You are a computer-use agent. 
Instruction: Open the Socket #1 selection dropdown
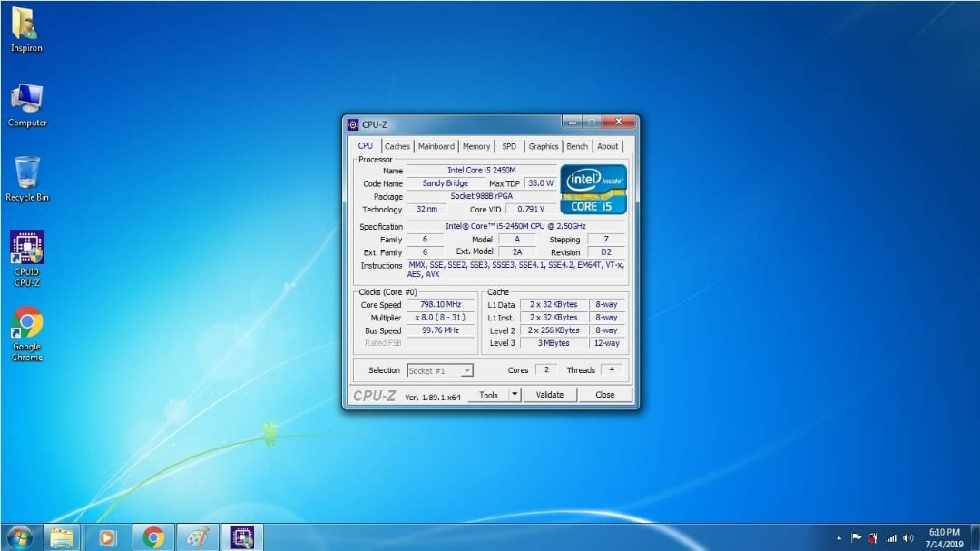pyautogui.click(x=440, y=370)
